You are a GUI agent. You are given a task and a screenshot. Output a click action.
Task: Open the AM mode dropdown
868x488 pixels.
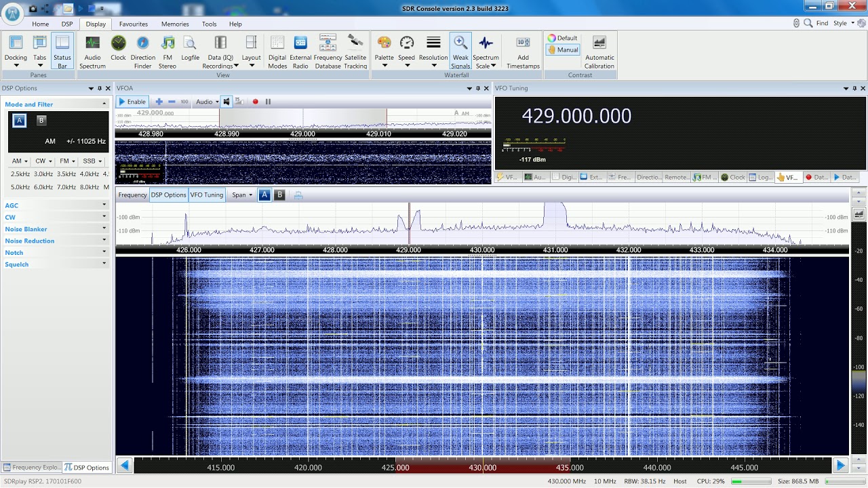(19, 161)
